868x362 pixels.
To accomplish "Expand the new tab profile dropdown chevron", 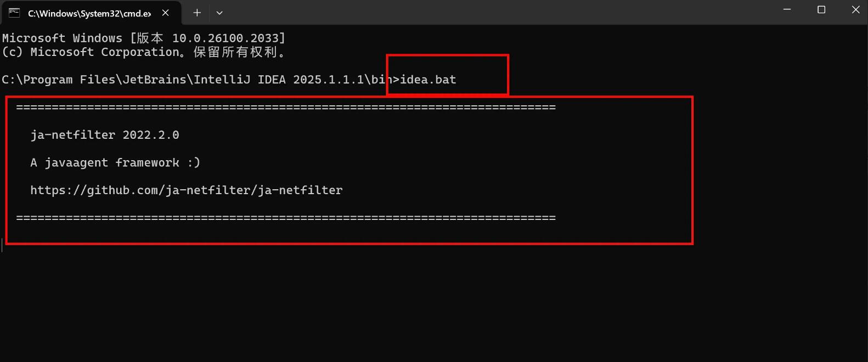I will click(219, 13).
